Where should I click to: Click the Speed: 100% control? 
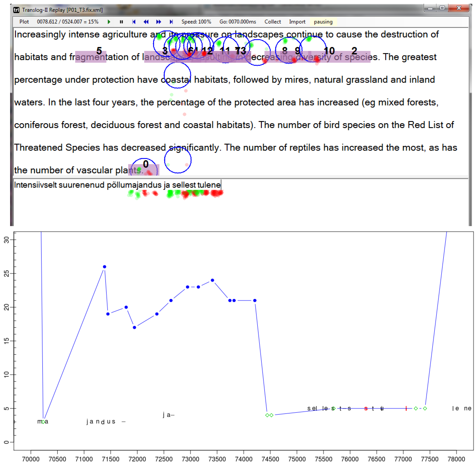(x=196, y=22)
